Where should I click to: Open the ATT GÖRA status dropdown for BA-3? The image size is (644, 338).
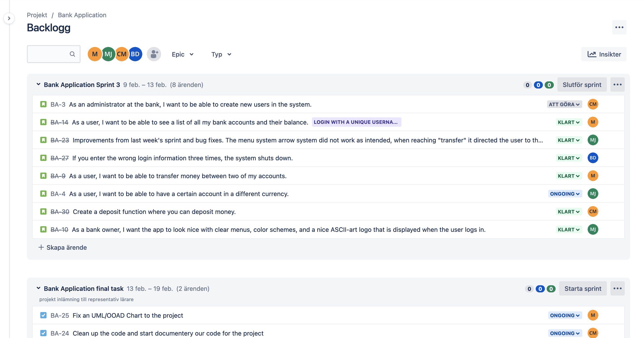coord(564,104)
